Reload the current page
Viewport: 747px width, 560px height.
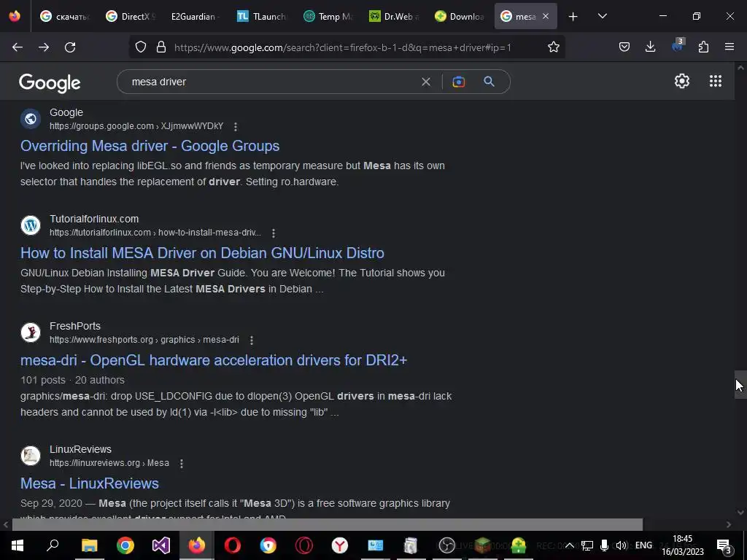70,47
